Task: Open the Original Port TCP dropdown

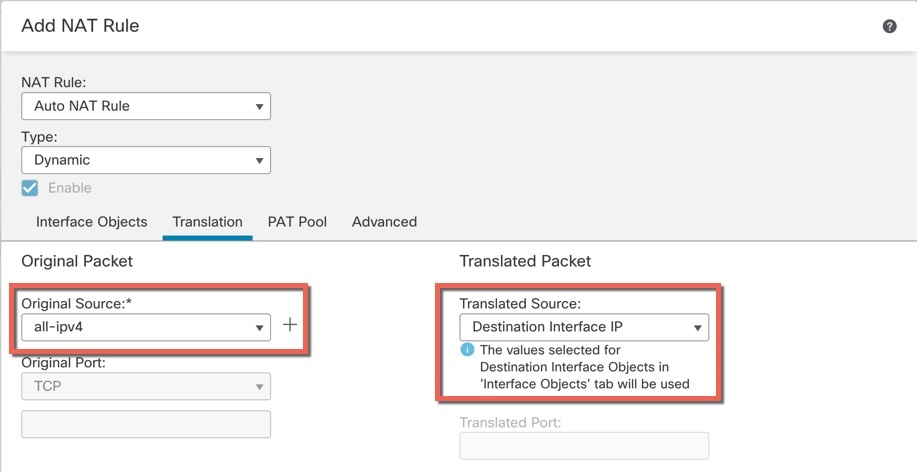Action: pyautogui.click(x=146, y=386)
